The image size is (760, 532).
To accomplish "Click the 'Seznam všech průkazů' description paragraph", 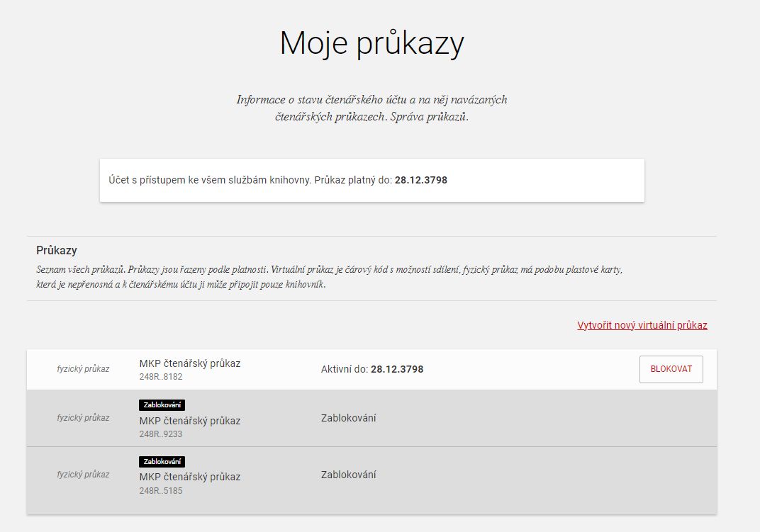I will [330, 277].
